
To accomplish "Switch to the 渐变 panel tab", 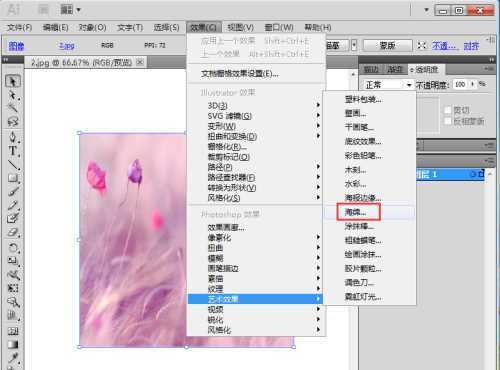I will (x=395, y=69).
